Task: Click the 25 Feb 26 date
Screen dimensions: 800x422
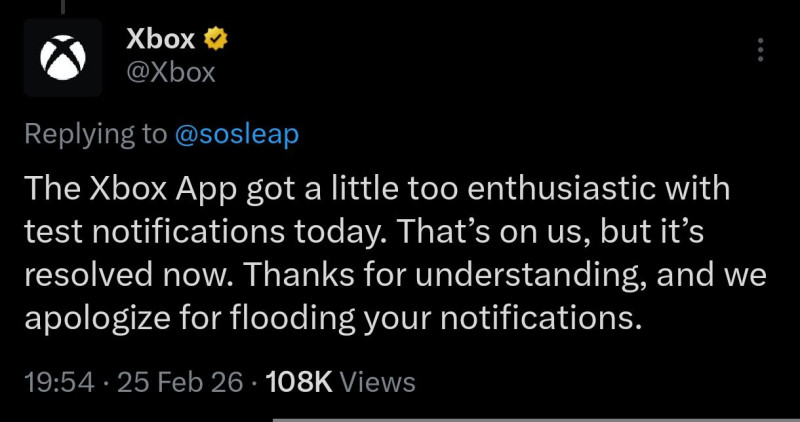Action: [x=178, y=381]
